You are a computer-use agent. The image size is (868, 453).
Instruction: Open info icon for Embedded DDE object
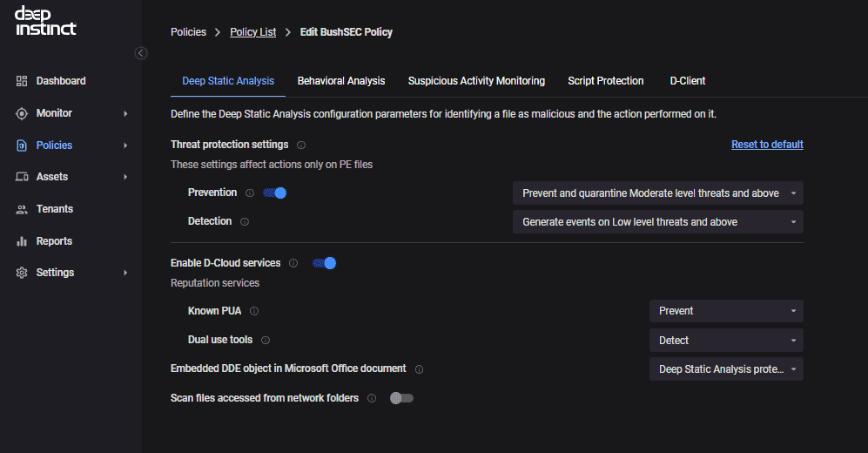coord(419,369)
